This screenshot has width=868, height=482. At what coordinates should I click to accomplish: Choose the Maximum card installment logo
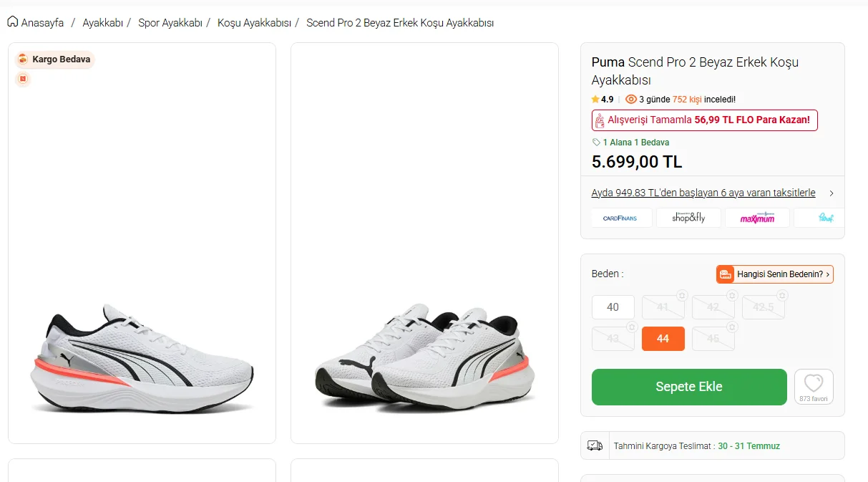757,218
